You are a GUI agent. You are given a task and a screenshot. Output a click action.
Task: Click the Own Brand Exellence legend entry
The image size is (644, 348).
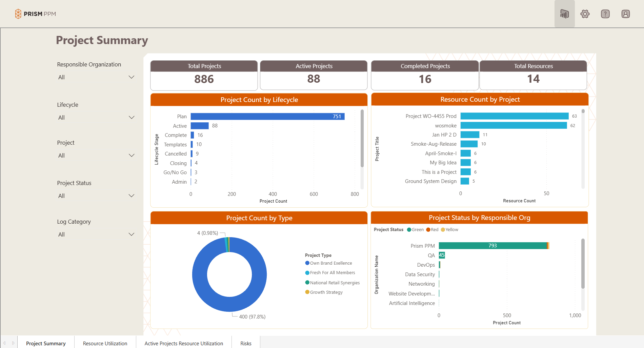pyautogui.click(x=328, y=263)
